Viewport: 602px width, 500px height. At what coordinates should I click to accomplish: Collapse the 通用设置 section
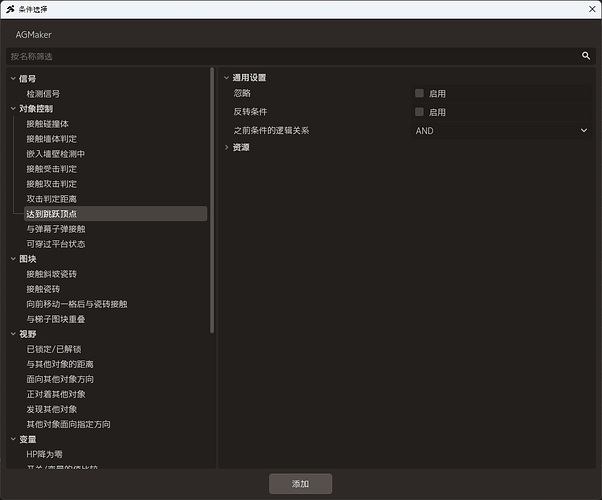click(x=227, y=78)
